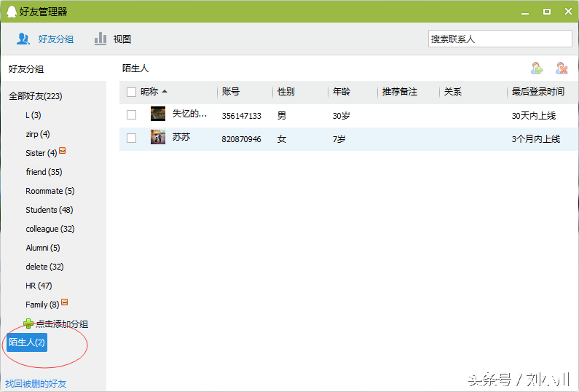This screenshot has width=579, height=392.
Task: Tick the checkbox for 苏苏 row
Action: (131, 138)
